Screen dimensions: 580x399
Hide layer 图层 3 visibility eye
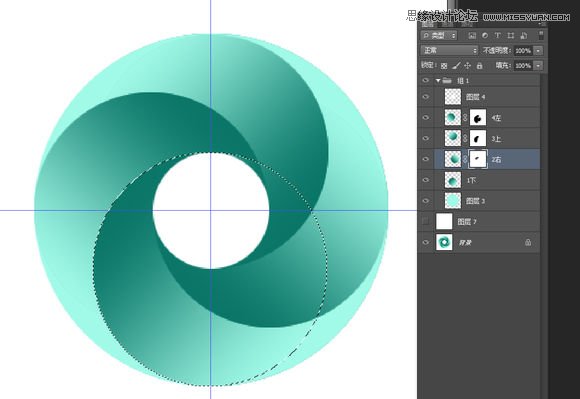click(426, 201)
